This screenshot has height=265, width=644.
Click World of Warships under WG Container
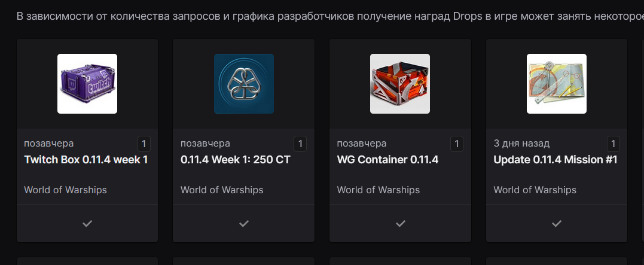379,190
